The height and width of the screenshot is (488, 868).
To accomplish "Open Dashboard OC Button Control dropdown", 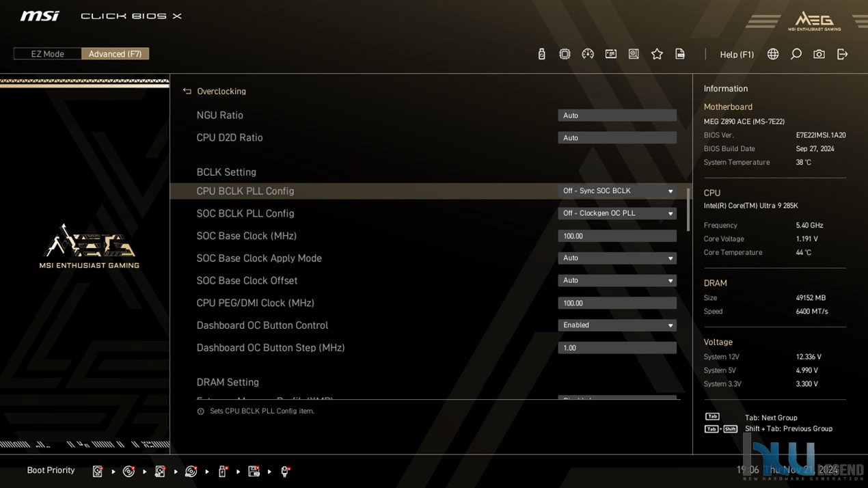I will coord(617,325).
